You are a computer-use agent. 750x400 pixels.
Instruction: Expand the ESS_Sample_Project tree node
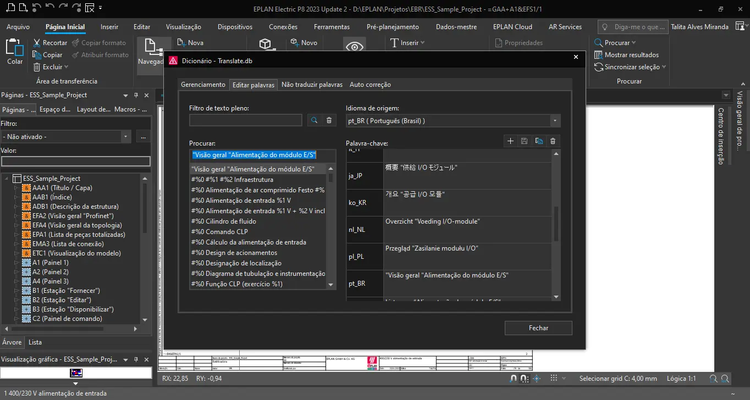click(6, 178)
